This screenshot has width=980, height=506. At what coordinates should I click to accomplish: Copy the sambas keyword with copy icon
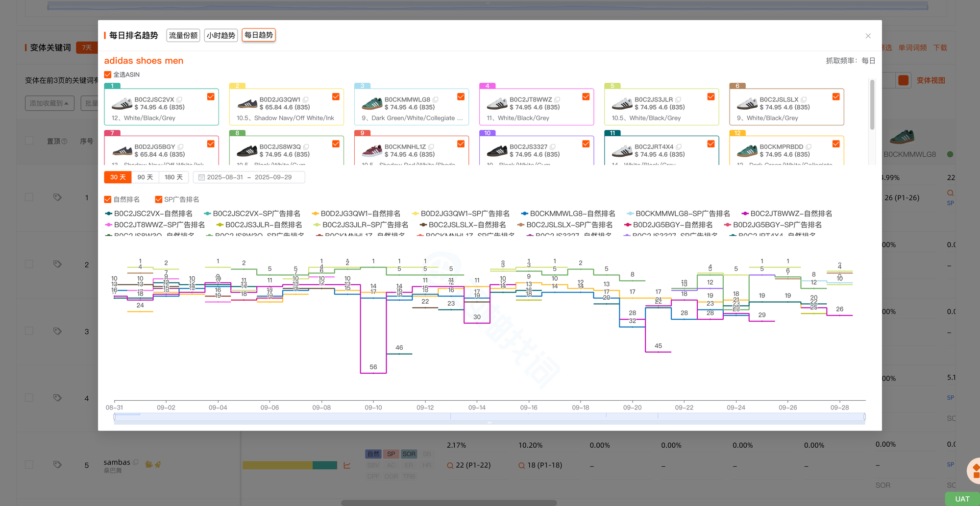(136, 462)
